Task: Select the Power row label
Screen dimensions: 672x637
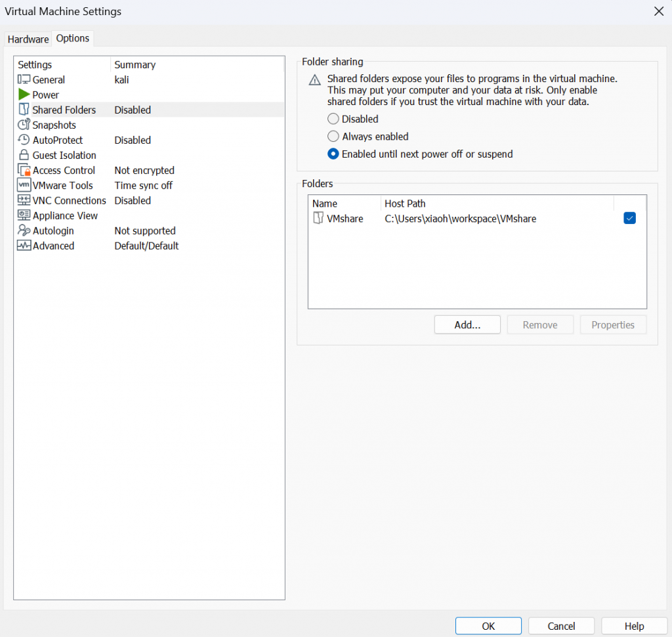Action: point(45,95)
